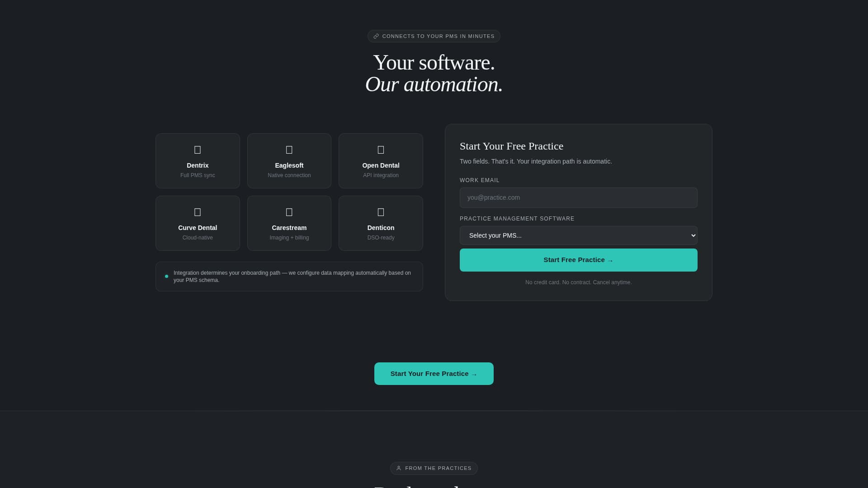Viewport: 868px width, 488px height.
Task: Click the 'Your software.' headline
Action: click(434, 62)
